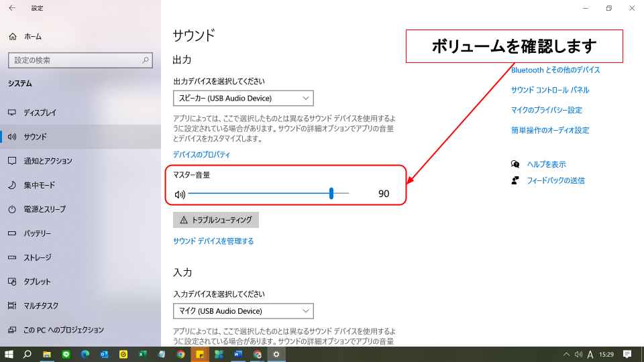Click the home icon ホーム in sidebar

click(x=13, y=36)
